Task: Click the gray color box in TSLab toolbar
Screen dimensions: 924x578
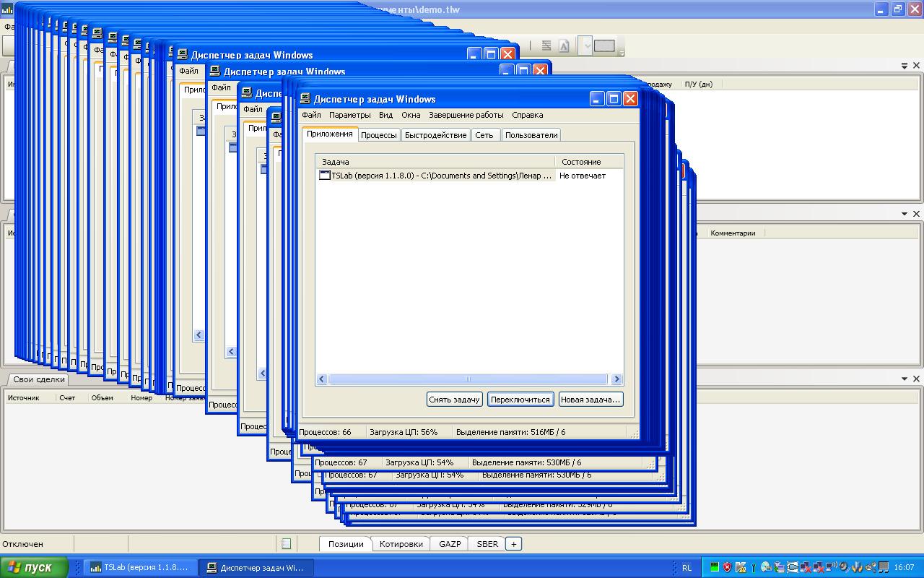Action: (604, 46)
